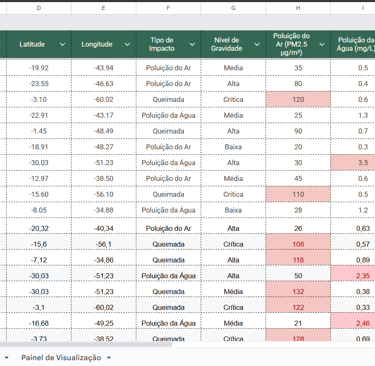Screen dimensions: 375x366
Task: Select column H header
Action: (298, 8)
